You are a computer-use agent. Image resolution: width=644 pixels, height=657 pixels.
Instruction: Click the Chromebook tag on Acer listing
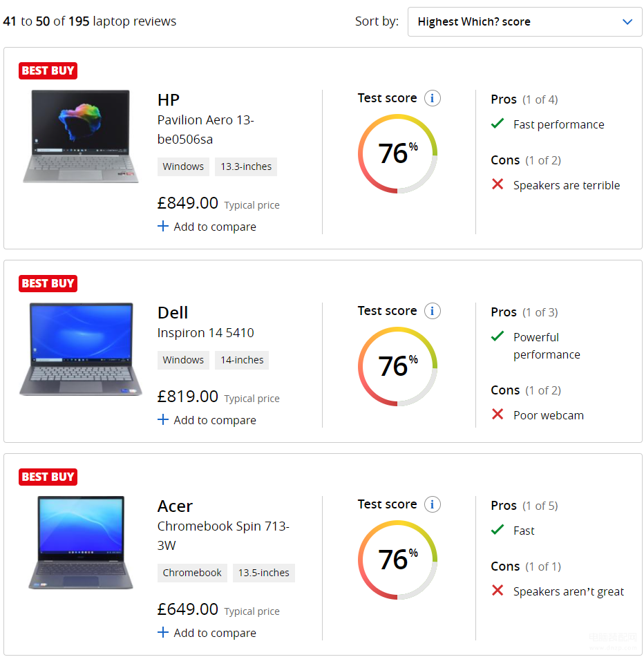192,573
